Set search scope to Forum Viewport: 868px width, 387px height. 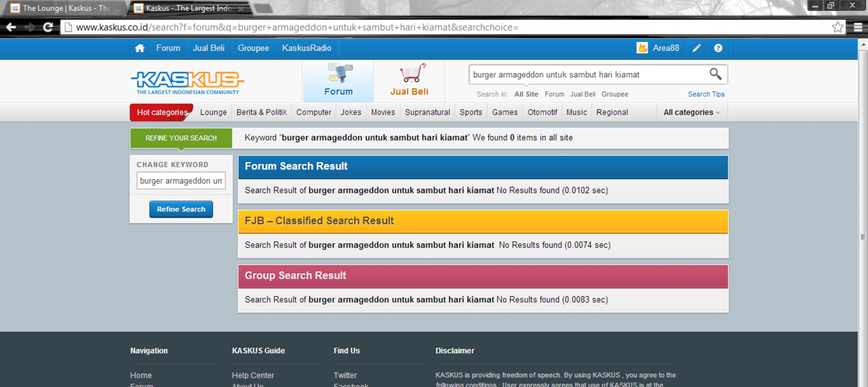coord(555,94)
